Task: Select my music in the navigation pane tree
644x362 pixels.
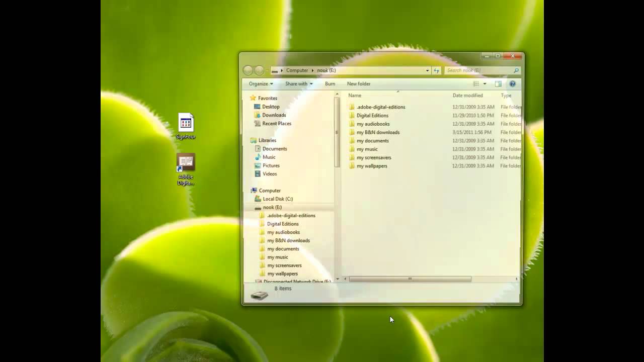Action: pyautogui.click(x=278, y=257)
